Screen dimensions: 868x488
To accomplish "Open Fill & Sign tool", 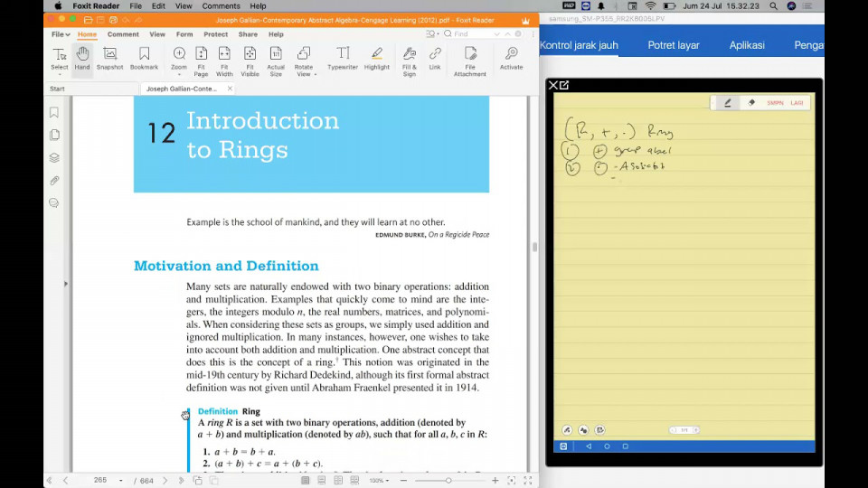I will [409, 61].
